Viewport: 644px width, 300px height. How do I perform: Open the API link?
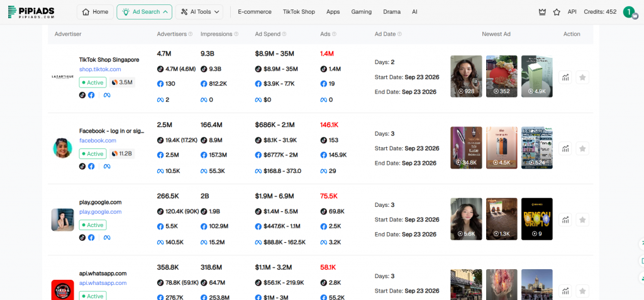click(572, 12)
